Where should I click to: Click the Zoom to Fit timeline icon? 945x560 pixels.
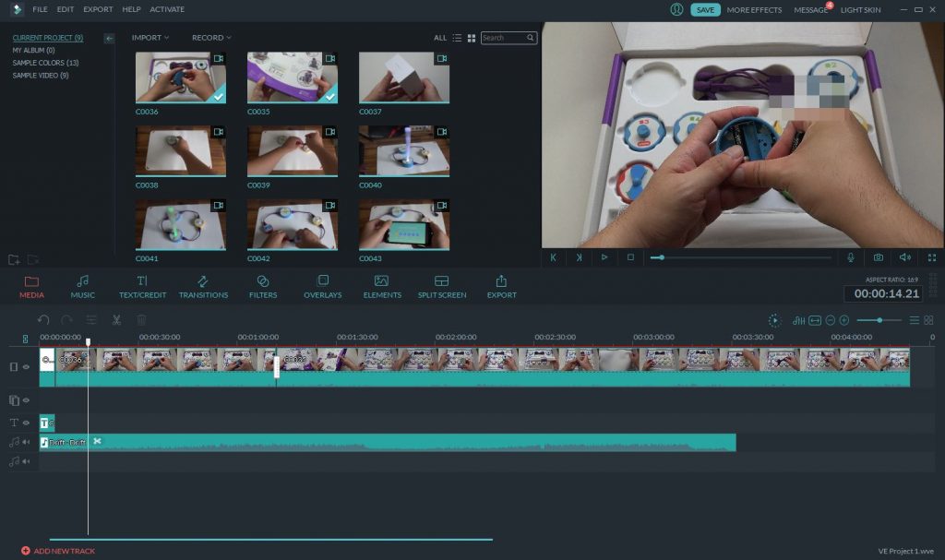(x=815, y=319)
